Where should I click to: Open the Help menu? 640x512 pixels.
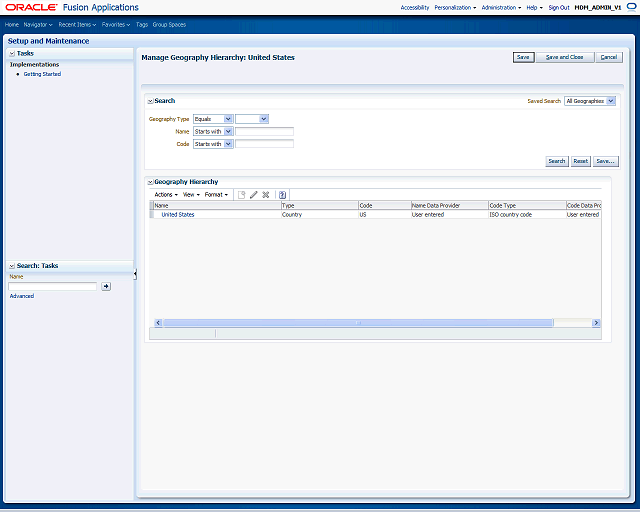tap(534, 8)
